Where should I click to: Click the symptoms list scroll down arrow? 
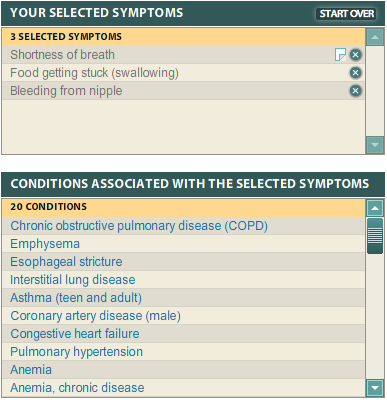coord(375,145)
